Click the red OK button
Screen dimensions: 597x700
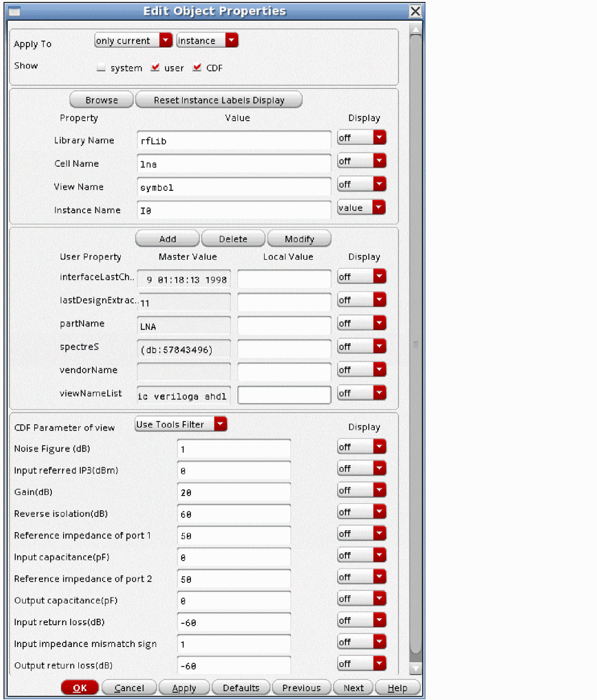[x=80, y=688]
